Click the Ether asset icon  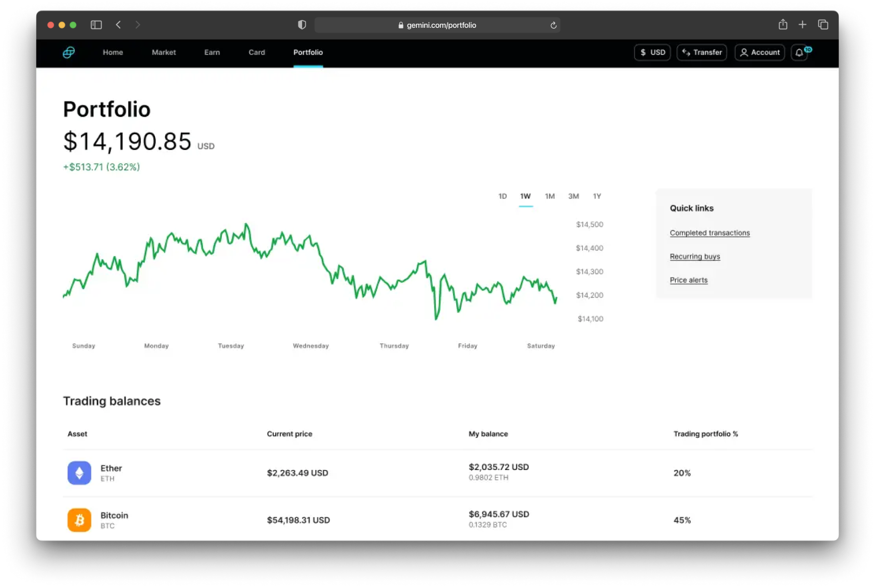[79, 473]
